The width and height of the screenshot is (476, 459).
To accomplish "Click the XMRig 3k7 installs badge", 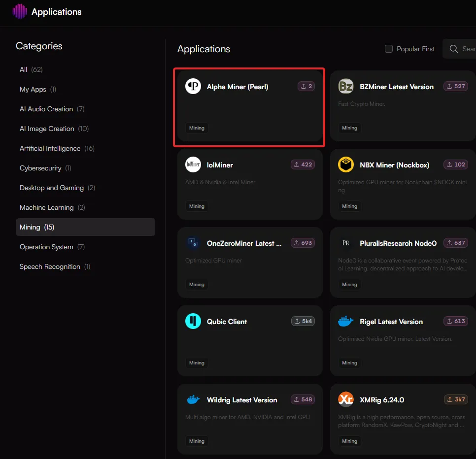I will click(456, 399).
